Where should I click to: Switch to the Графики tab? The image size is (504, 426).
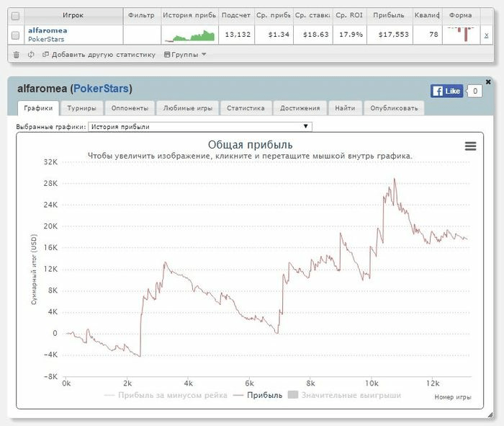(38, 108)
